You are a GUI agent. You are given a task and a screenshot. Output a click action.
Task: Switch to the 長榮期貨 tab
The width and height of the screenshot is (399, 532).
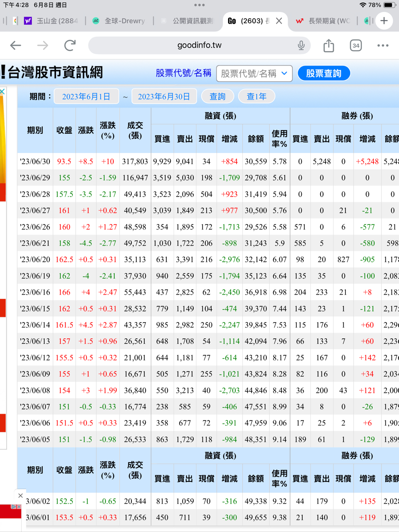pyautogui.click(x=323, y=21)
